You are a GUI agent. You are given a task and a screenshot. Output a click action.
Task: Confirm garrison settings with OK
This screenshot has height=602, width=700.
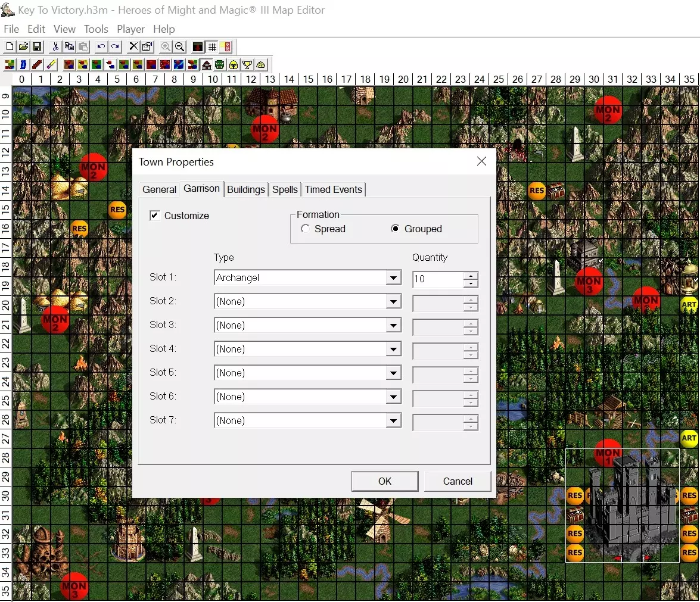385,481
